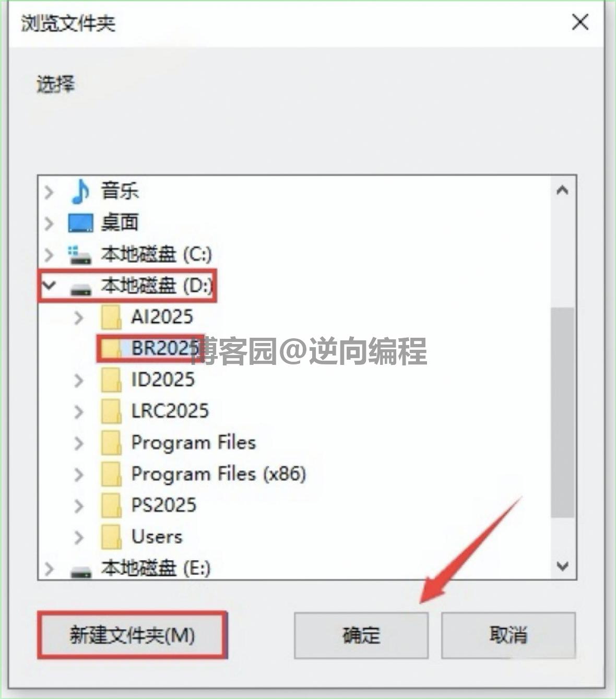
Task: Click the PS2025 folder icon
Action: pyautogui.click(x=111, y=505)
